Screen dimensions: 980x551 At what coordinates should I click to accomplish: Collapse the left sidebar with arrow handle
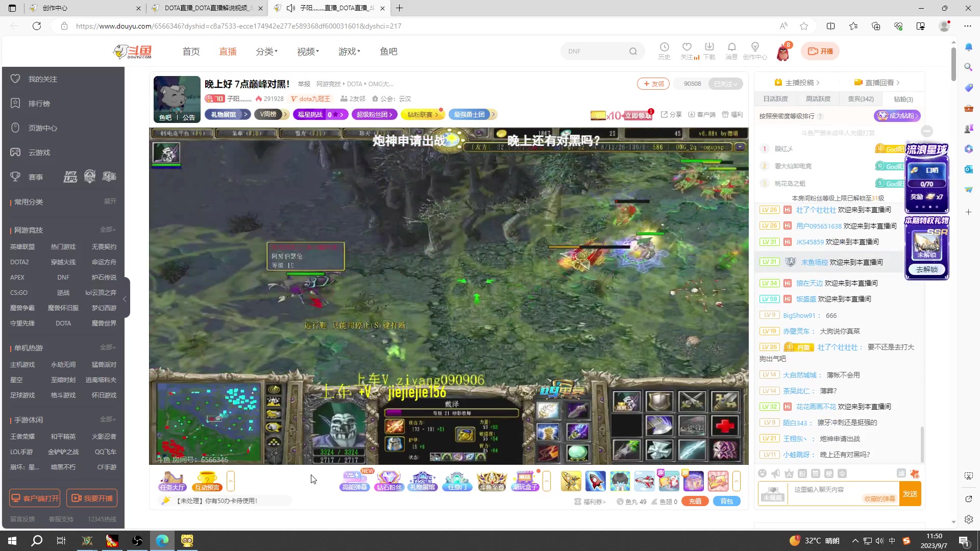(x=125, y=298)
